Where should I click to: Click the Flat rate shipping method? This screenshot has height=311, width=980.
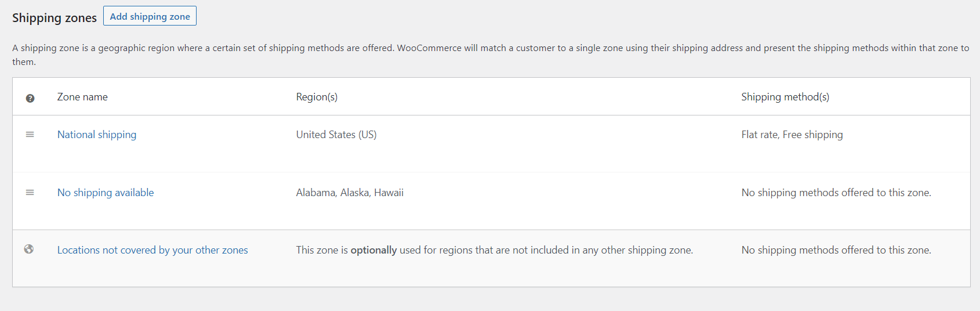click(x=759, y=135)
